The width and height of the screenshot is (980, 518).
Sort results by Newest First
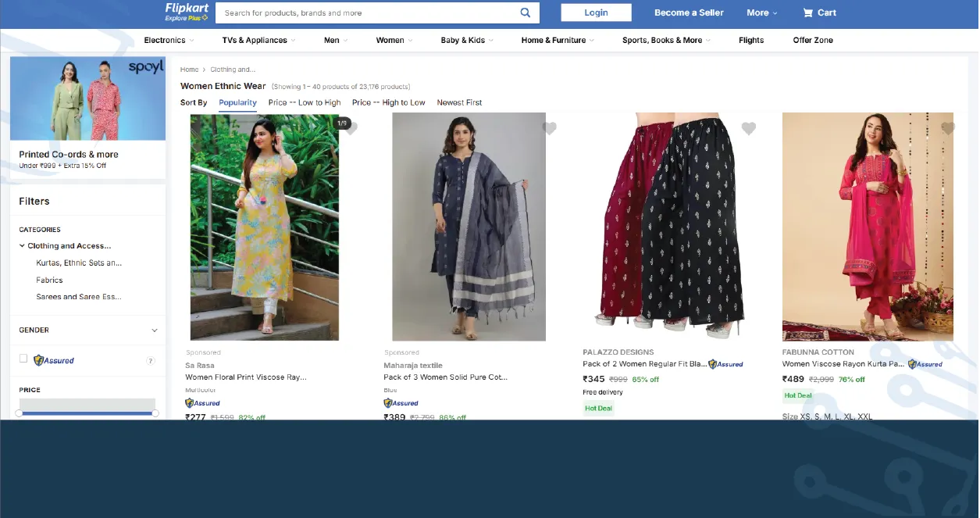click(459, 102)
